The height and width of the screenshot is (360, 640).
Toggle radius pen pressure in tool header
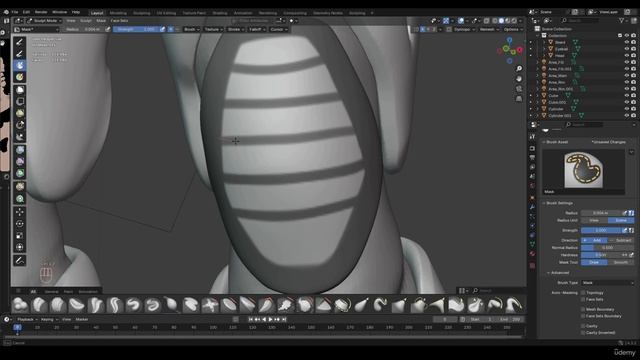click(108, 29)
